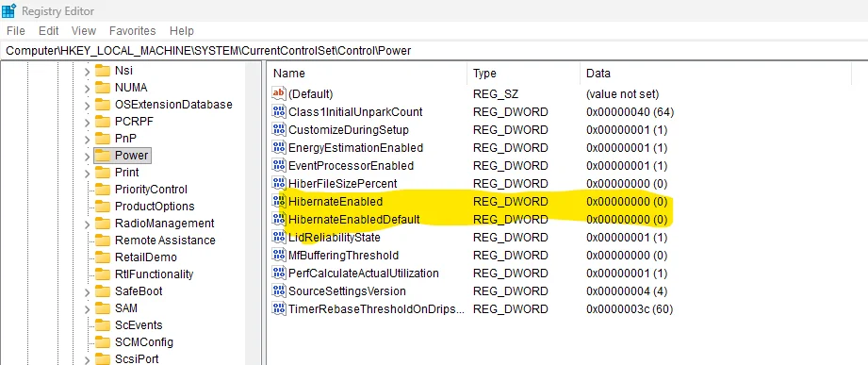This screenshot has width=868, height=365.
Task: Expand the ScsiPort key
Action: click(87, 360)
